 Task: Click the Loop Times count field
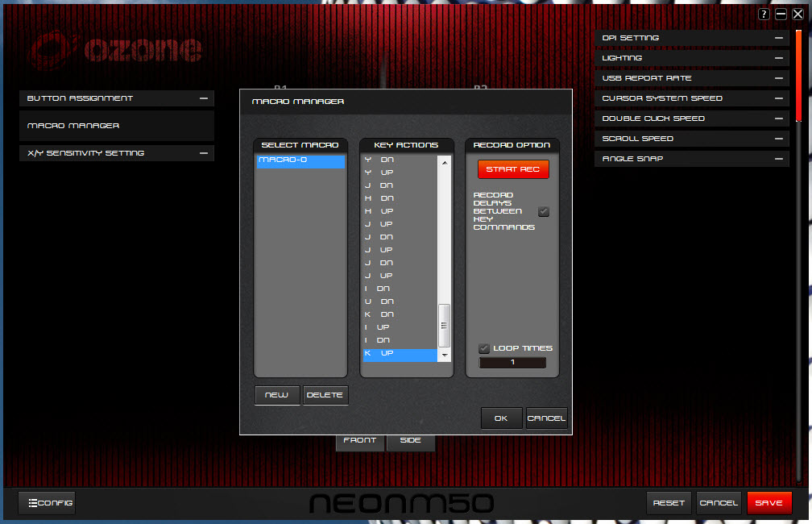pos(512,363)
